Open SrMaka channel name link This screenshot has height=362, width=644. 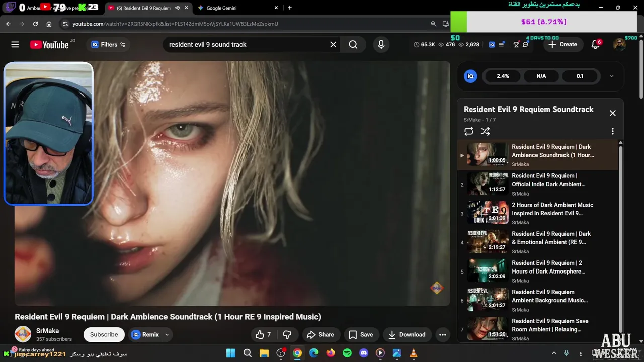click(47, 331)
